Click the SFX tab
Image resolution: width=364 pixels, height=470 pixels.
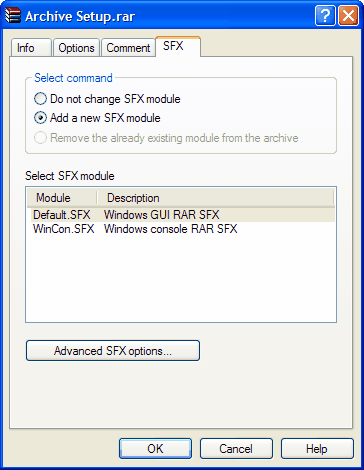point(178,46)
